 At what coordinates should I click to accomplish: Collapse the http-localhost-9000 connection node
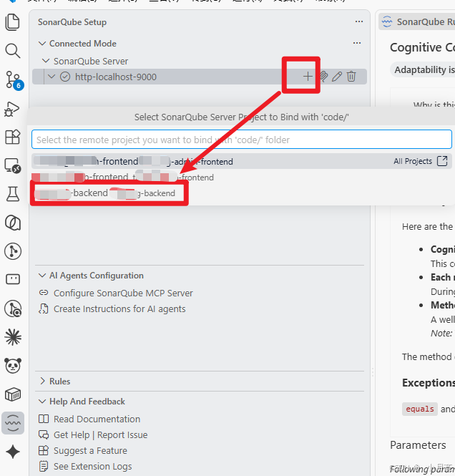pyautogui.click(x=52, y=77)
